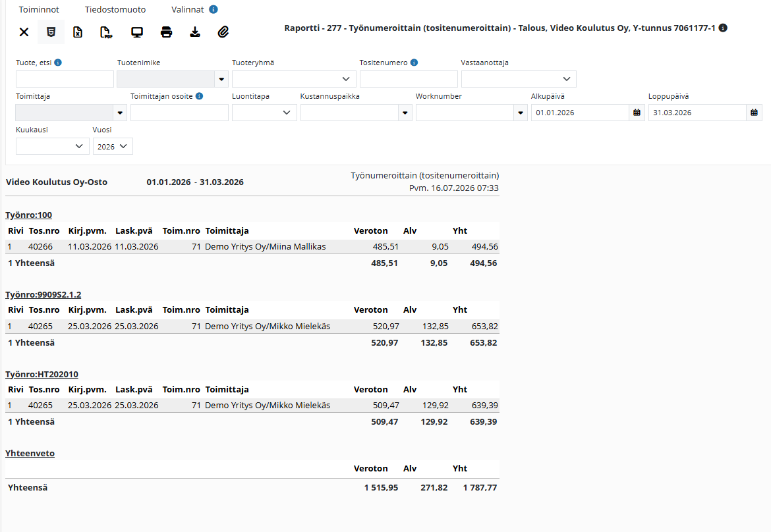Screen dimensions: 771x532
Task: Open the Tiedostomuoto menu
Action: 115,9
